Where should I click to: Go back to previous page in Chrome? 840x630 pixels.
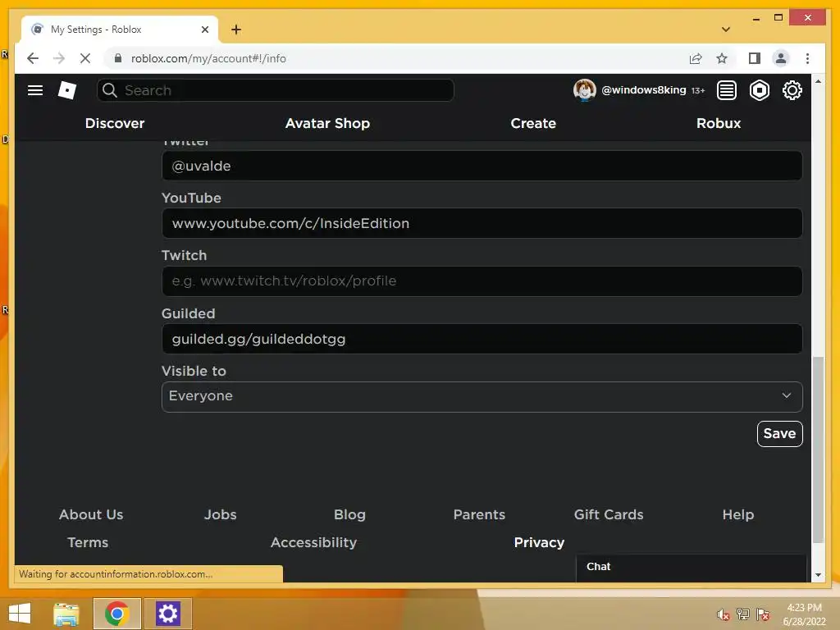pyautogui.click(x=33, y=58)
